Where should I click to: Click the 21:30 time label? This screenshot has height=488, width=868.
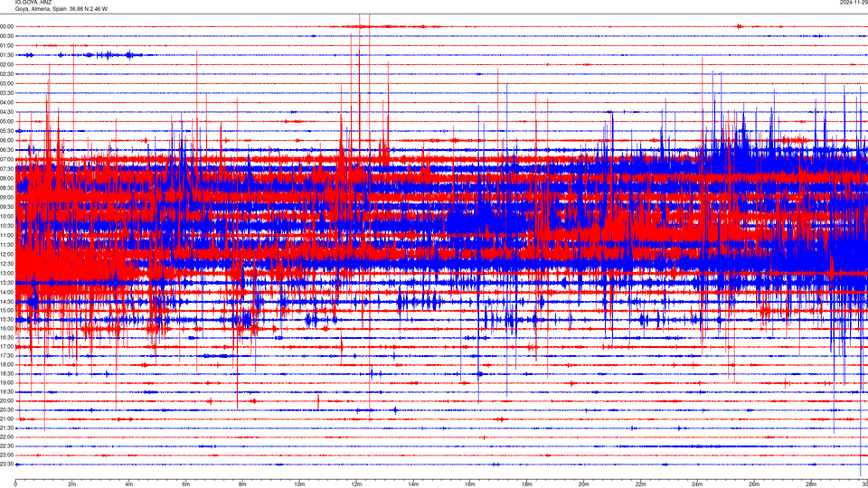point(7,427)
